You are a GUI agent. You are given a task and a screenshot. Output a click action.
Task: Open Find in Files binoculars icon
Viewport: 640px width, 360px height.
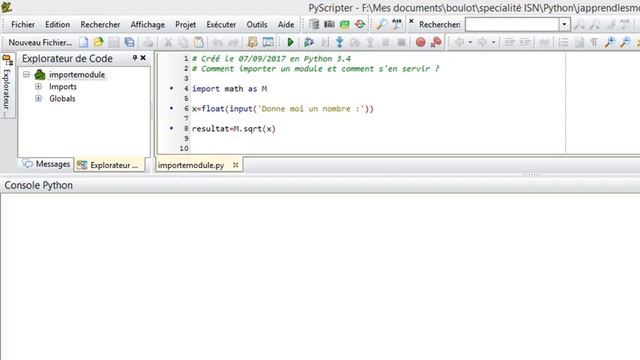click(396, 24)
